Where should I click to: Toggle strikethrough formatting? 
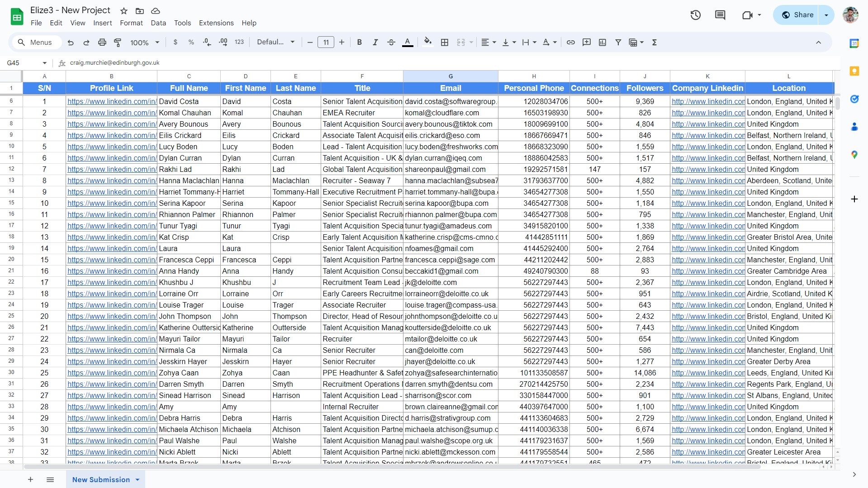click(x=391, y=43)
